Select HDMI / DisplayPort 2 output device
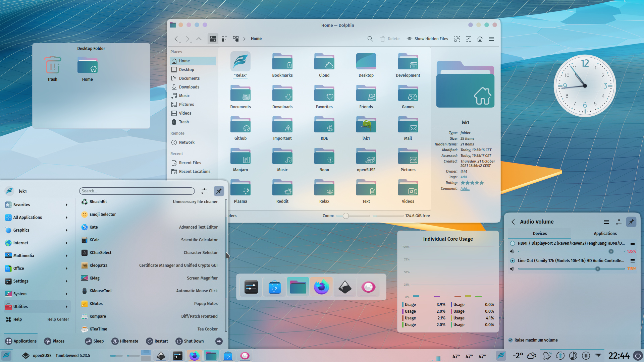This screenshot has height=362, width=644. pos(513,243)
